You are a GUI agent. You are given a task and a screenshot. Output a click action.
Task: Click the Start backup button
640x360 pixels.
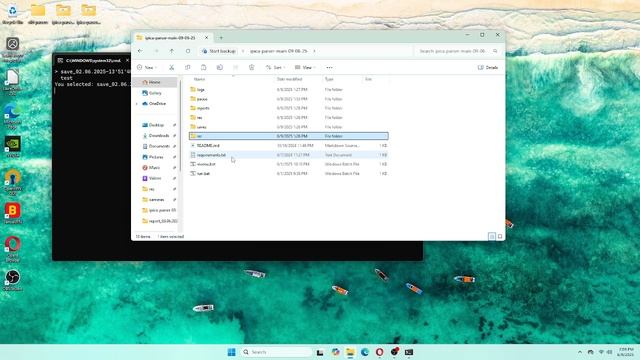219,51
